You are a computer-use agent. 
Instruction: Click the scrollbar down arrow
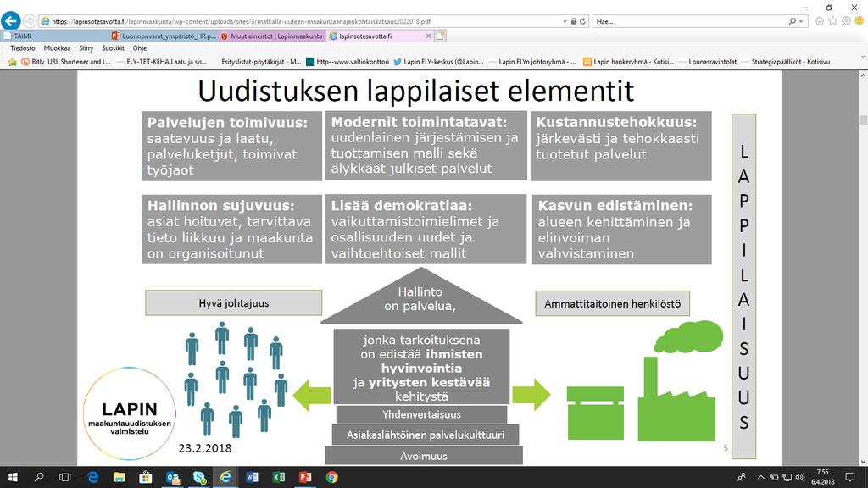[x=863, y=462]
